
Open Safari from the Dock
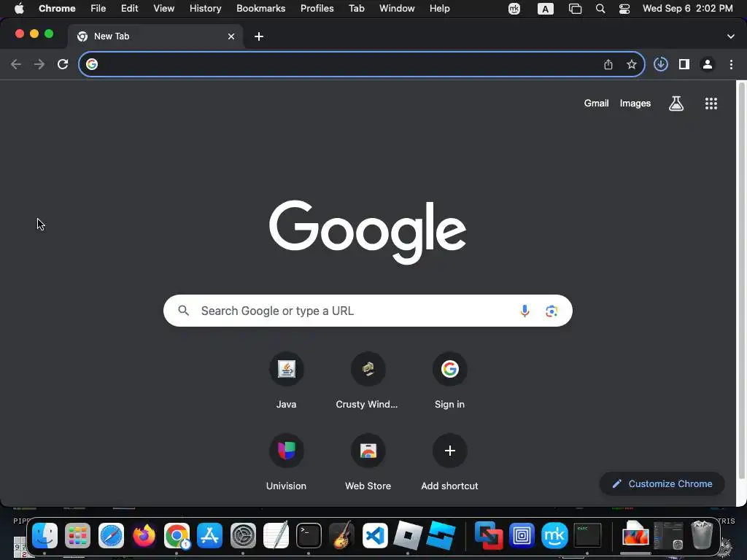pyautogui.click(x=111, y=536)
